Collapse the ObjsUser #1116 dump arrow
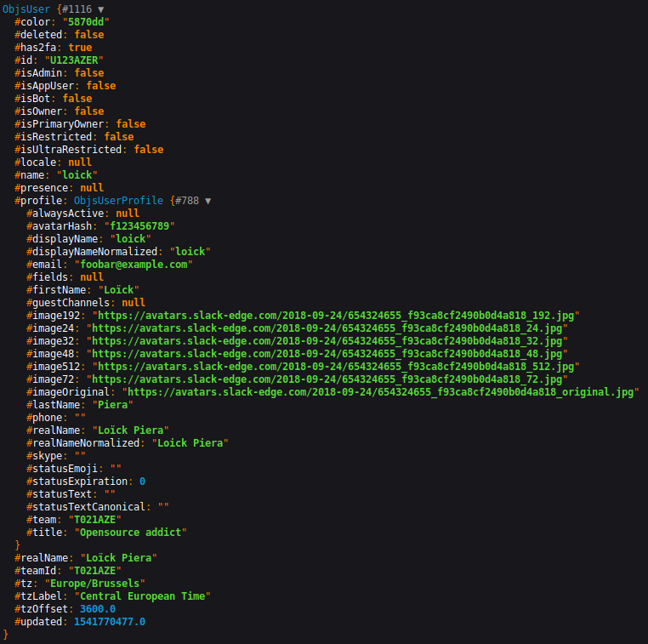 click(101, 9)
